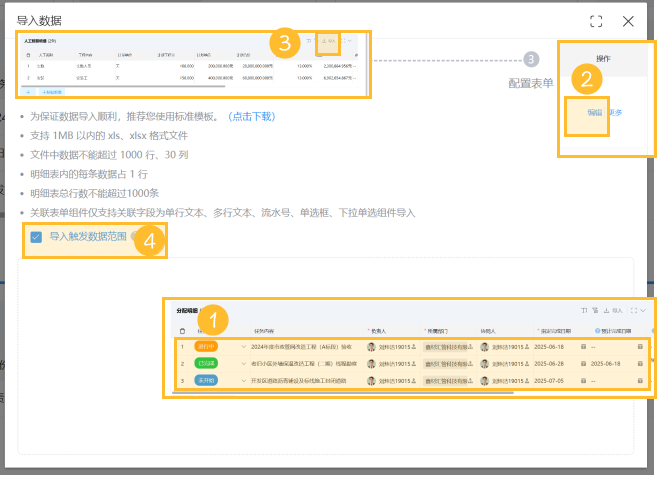
Task: Click fullscreen icon in 分配明细 toolbar
Action: click(634, 310)
